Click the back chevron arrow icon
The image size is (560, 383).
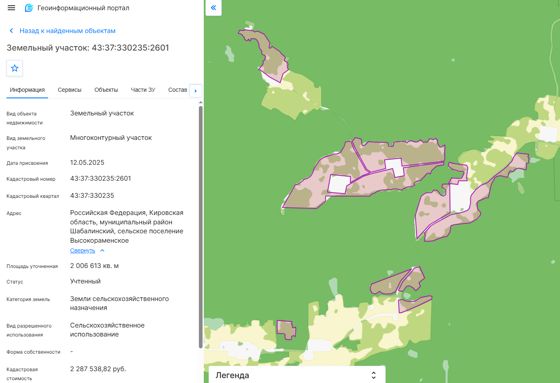tap(11, 31)
